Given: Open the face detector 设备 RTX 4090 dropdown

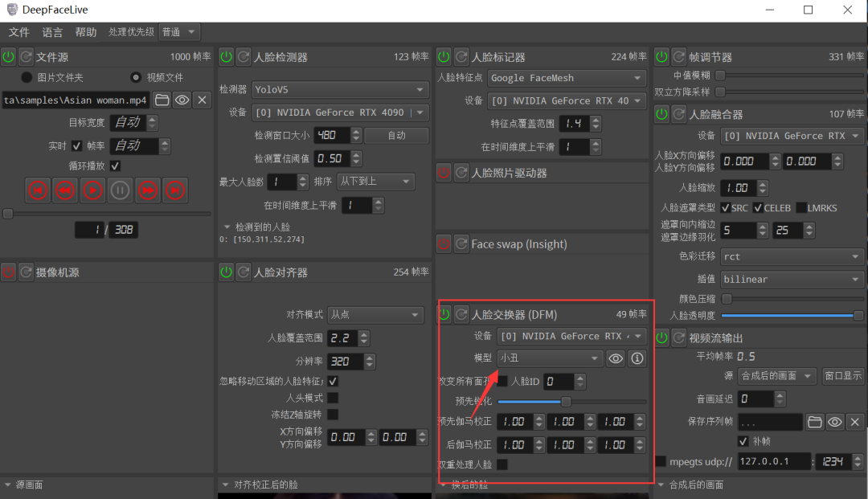Looking at the screenshot, I should (x=341, y=112).
